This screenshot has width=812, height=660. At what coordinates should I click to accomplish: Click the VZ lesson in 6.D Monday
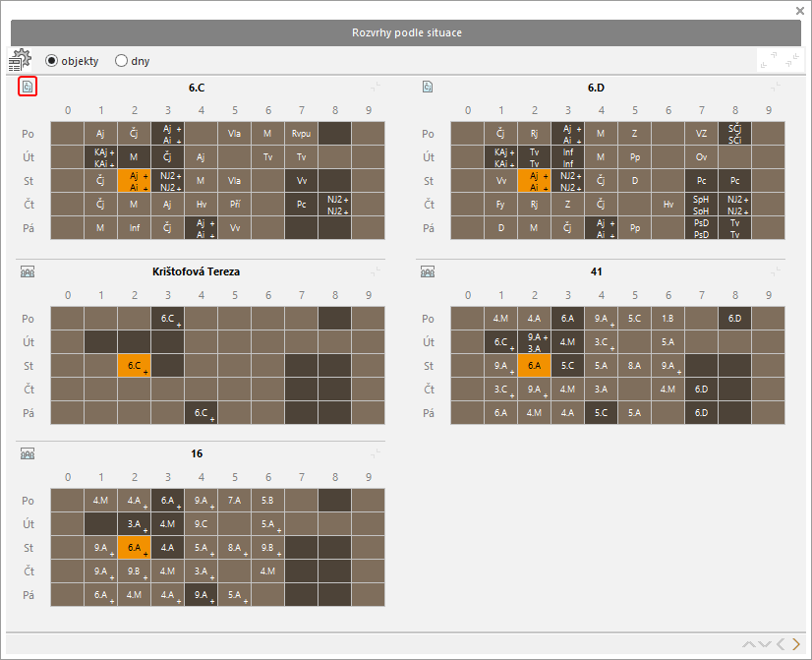click(701, 134)
